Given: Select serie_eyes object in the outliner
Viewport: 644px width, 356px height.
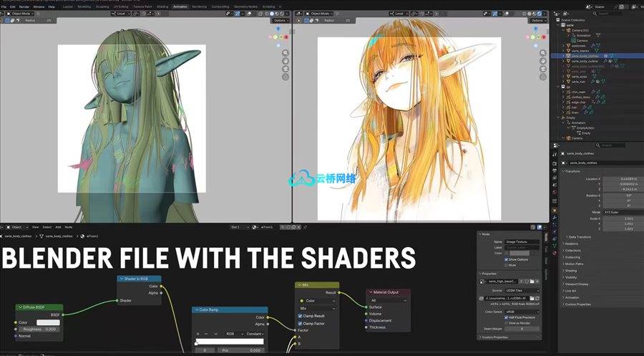Looking at the screenshot, I should [x=579, y=77].
